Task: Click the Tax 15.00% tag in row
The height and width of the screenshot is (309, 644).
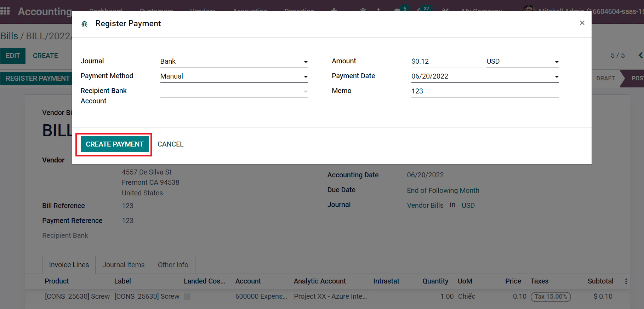Action: click(x=551, y=297)
